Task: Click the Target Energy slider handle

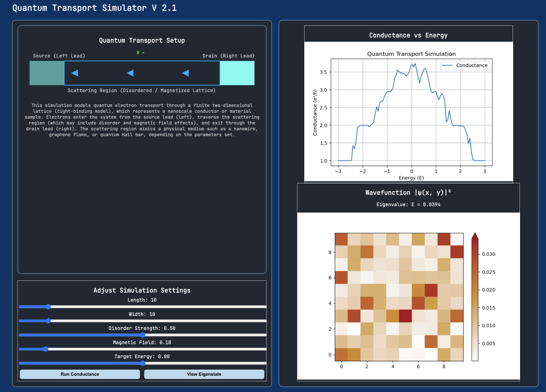Action: pos(143,363)
